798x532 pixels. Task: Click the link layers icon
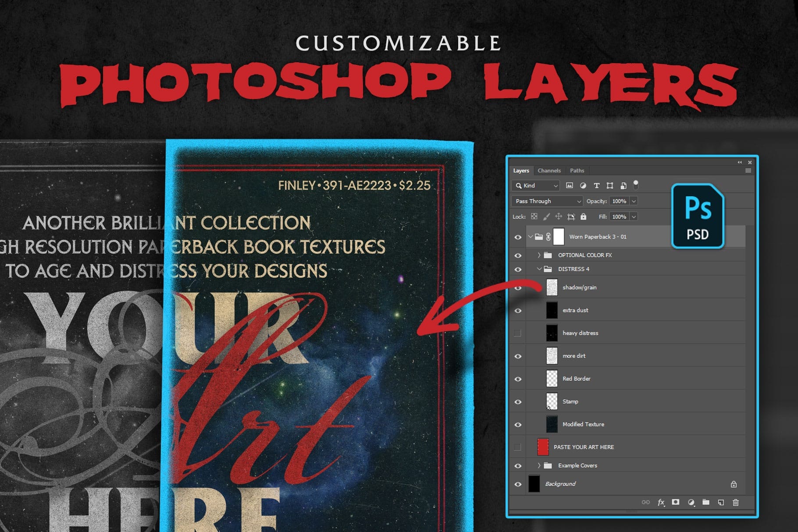[x=645, y=502]
